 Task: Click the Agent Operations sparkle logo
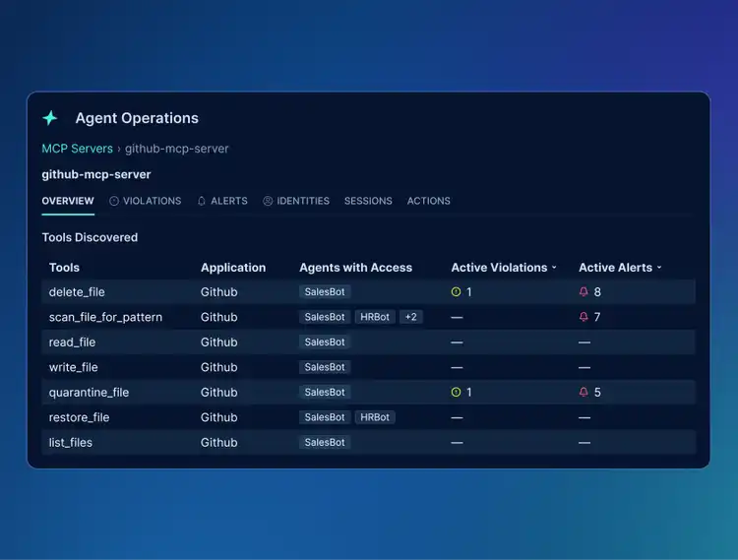tap(50, 118)
